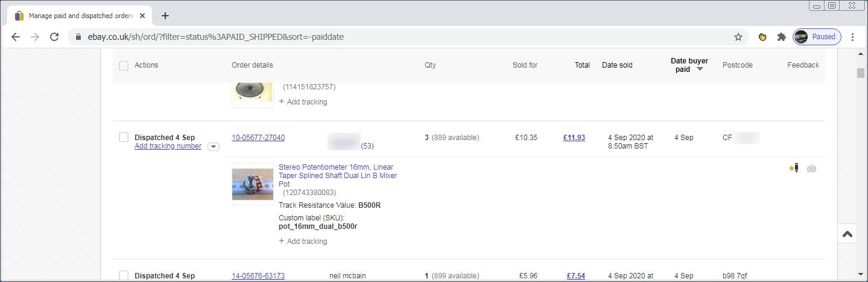Open total £11.93 breakdown
Viewport: 868px width, 282px height.
574,138
